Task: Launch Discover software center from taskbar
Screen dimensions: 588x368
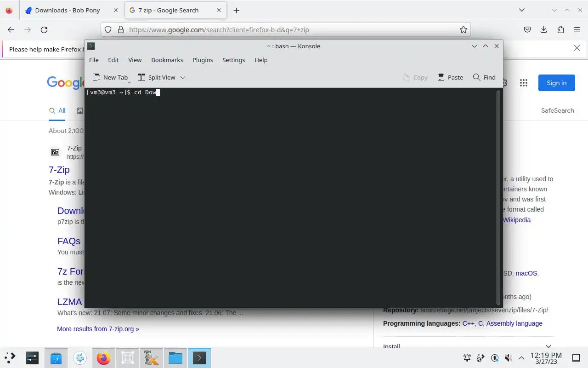Action: point(56,357)
